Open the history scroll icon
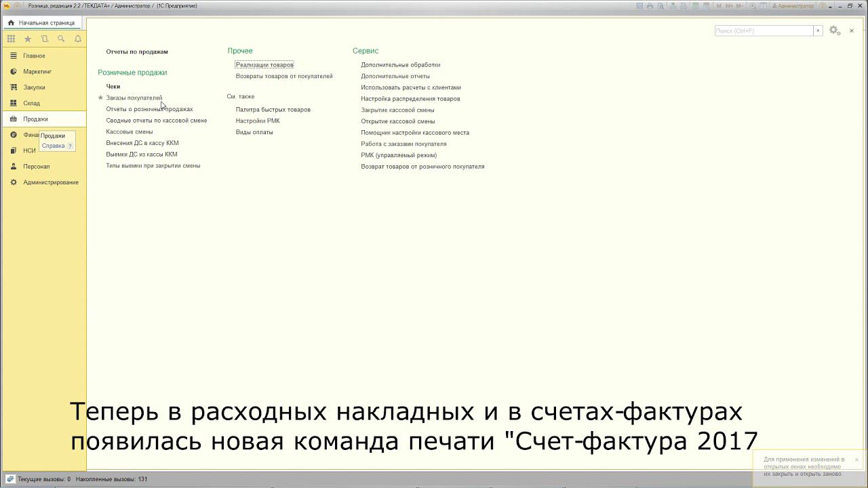This screenshot has width=868, height=488. [45, 39]
